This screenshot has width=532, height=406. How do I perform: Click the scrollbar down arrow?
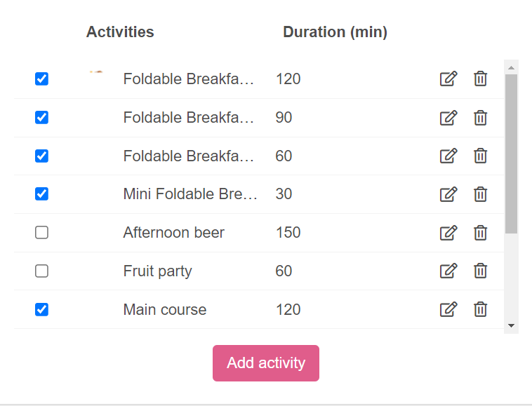point(512,325)
